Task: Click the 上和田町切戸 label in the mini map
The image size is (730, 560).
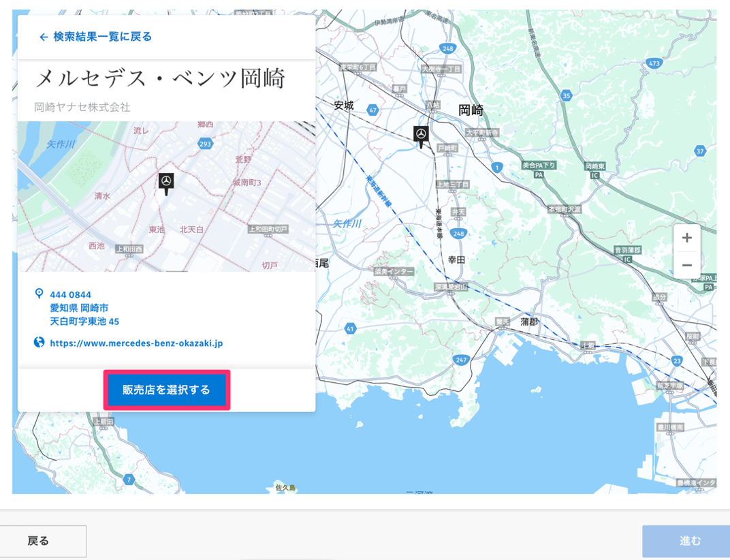Action: click(268, 229)
